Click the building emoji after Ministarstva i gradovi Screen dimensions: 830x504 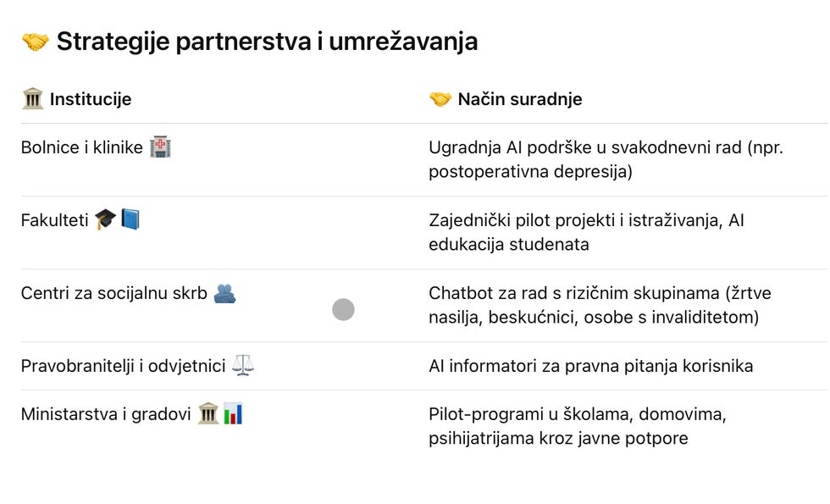(x=208, y=413)
